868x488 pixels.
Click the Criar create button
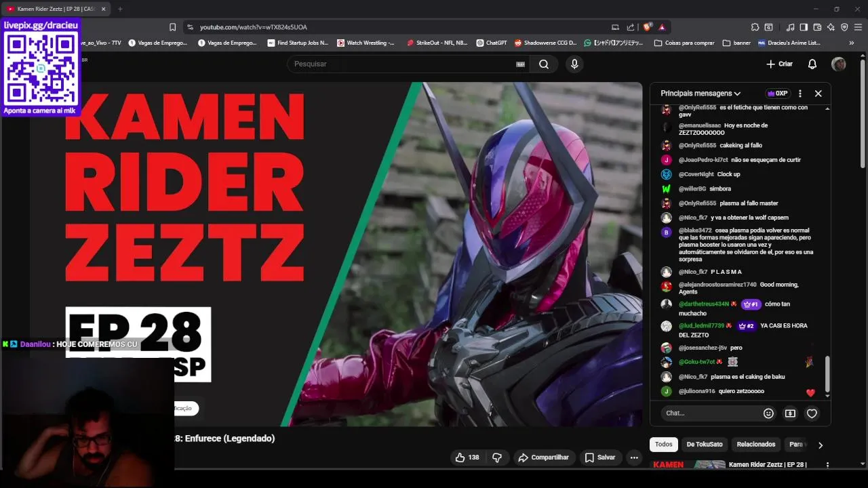pyautogui.click(x=779, y=64)
